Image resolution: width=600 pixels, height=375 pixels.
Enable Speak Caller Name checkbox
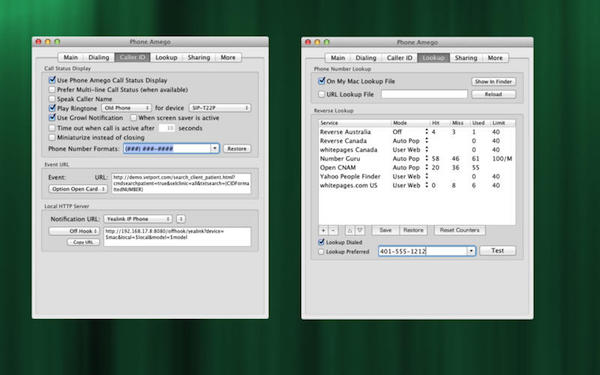point(52,99)
